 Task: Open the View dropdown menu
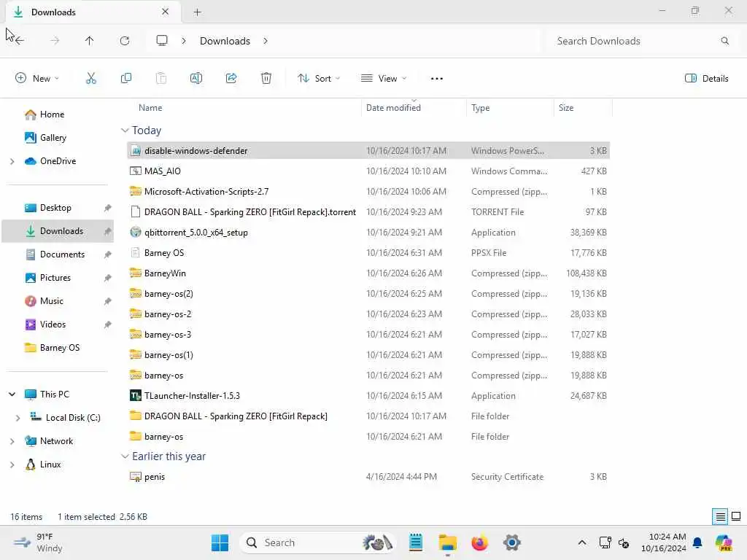pos(384,79)
